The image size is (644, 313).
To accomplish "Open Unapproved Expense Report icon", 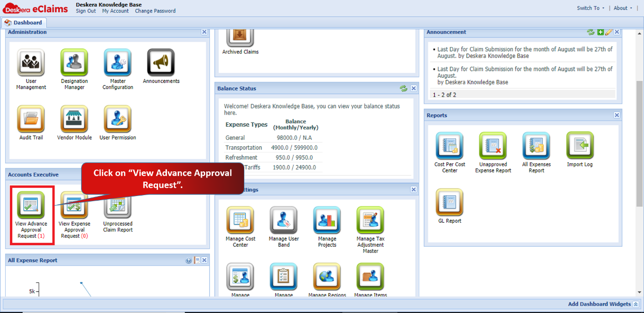I will click(x=493, y=146).
